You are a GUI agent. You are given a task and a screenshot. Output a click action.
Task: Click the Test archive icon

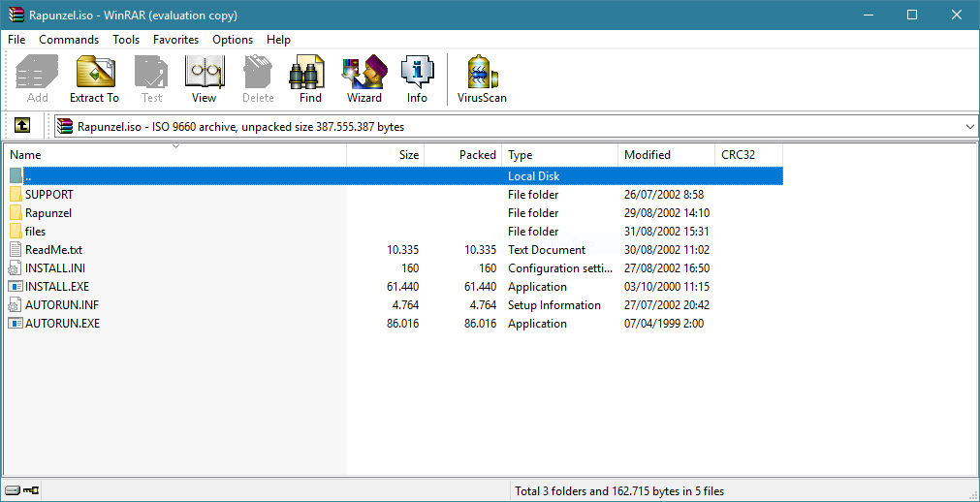(151, 78)
